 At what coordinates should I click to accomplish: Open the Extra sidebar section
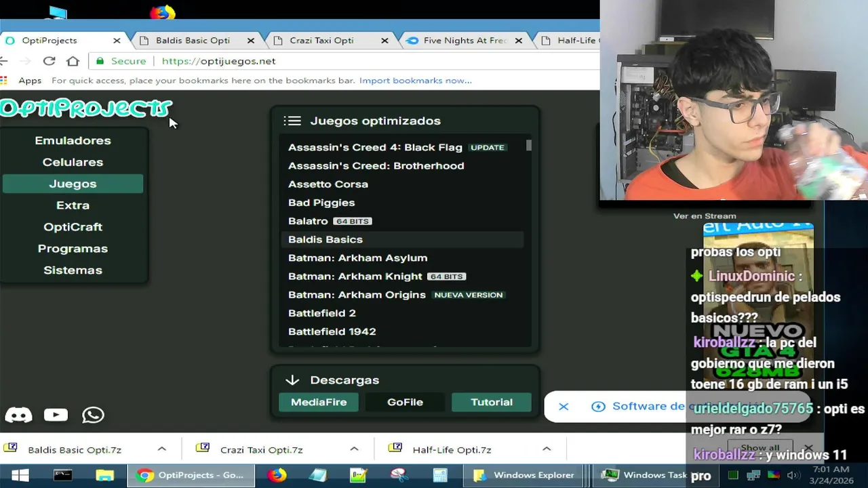click(x=73, y=205)
